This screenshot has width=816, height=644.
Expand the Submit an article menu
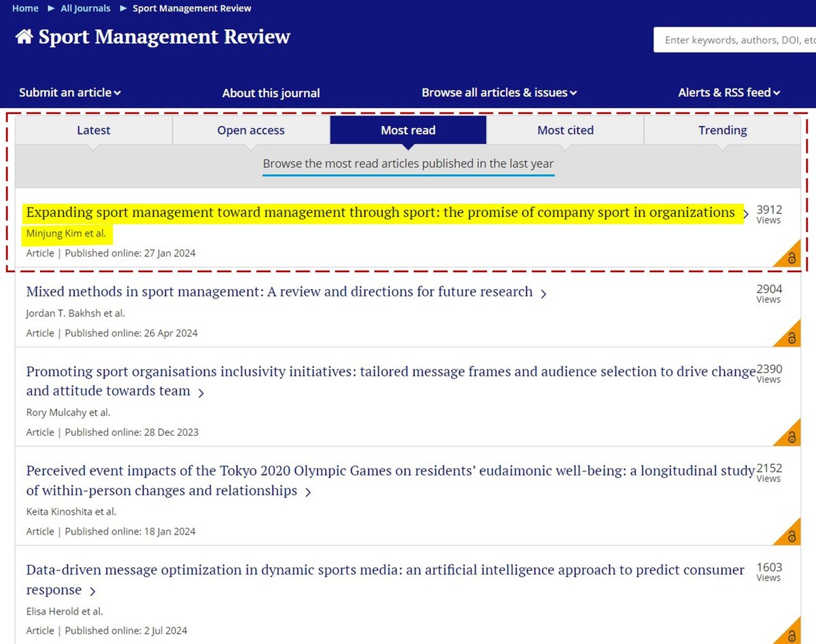(x=69, y=92)
